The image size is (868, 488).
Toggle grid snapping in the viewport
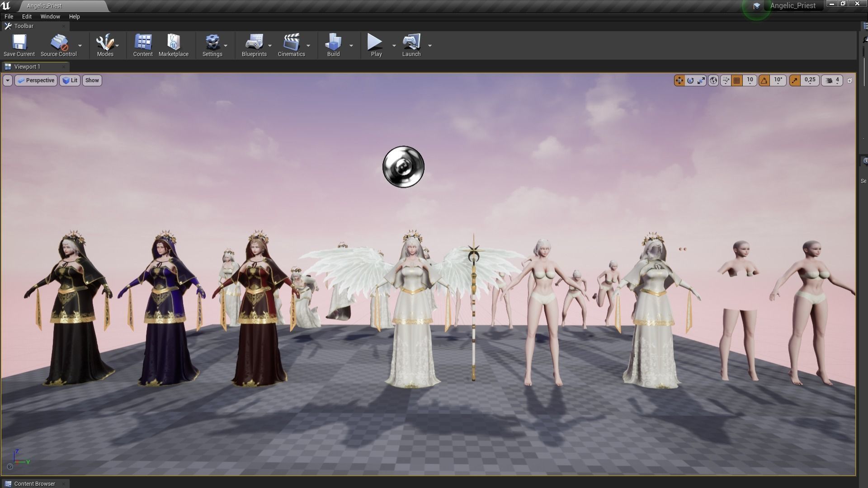click(737, 80)
